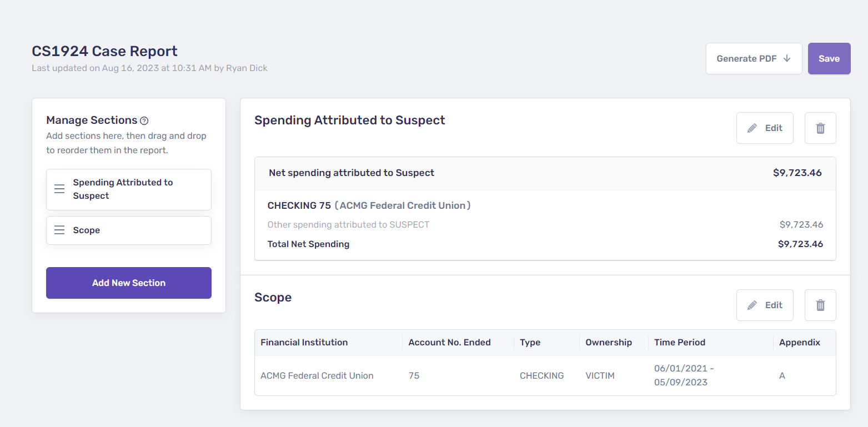Save the case report

(829, 59)
